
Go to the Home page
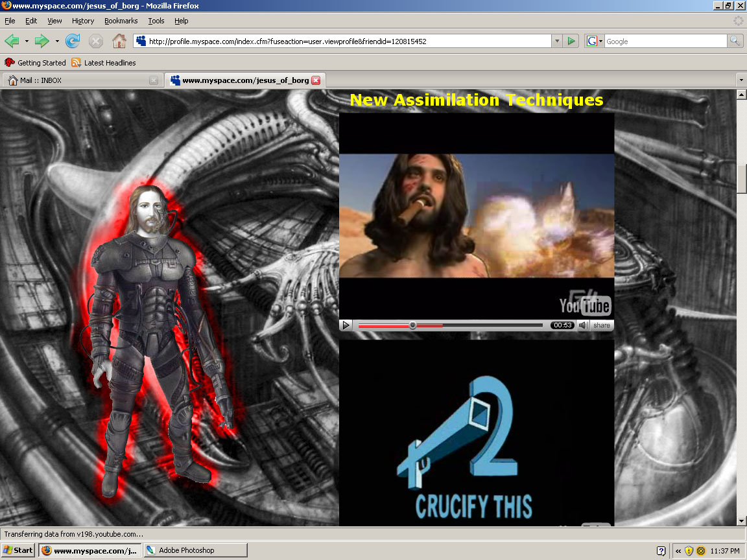tap(119, 41)
